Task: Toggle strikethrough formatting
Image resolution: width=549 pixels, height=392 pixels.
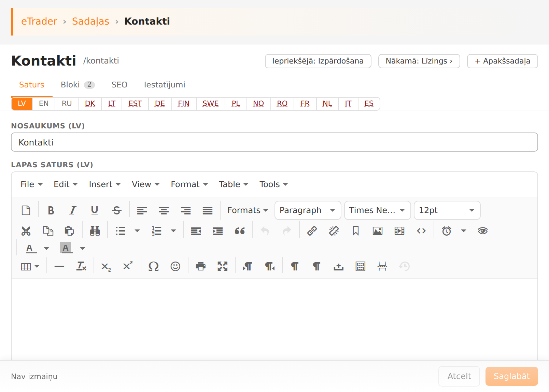Action: (117, 210)
